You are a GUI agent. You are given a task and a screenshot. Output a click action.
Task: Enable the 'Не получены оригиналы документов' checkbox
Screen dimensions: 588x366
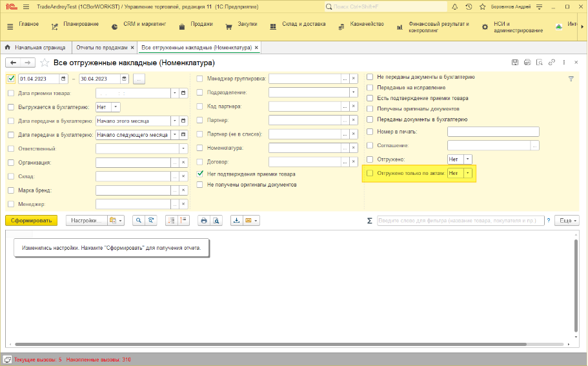pyautogui.click(x=200, y=185)
